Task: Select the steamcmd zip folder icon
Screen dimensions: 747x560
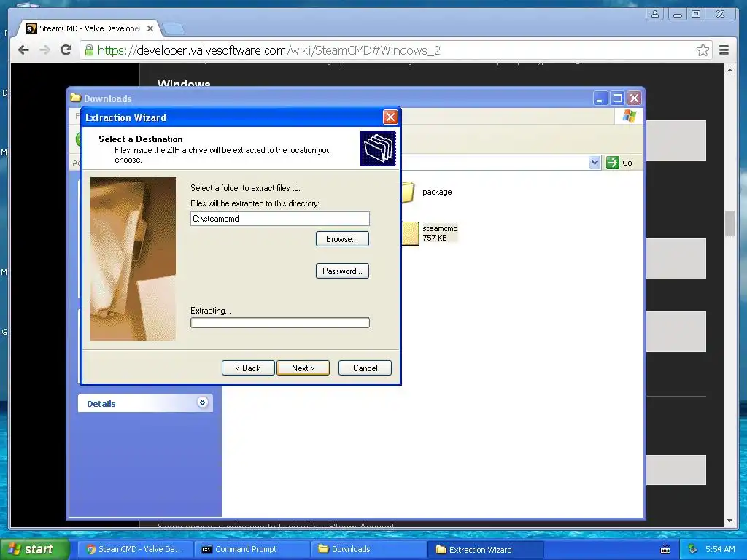Action: 411,233
